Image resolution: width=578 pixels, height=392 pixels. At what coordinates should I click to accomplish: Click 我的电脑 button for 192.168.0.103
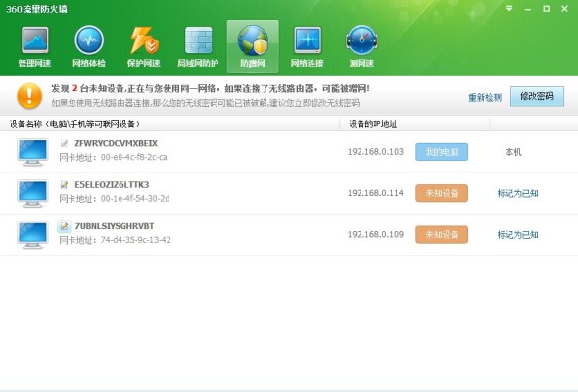442,152
